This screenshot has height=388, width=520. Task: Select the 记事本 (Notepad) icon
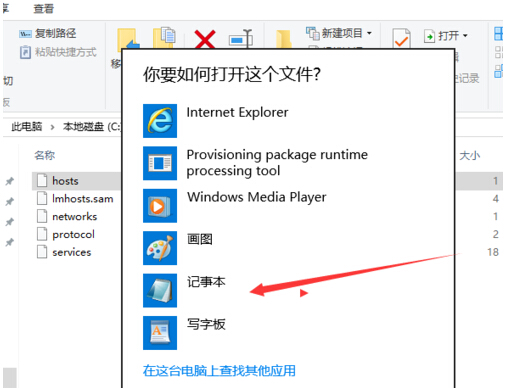click(160, 290)
